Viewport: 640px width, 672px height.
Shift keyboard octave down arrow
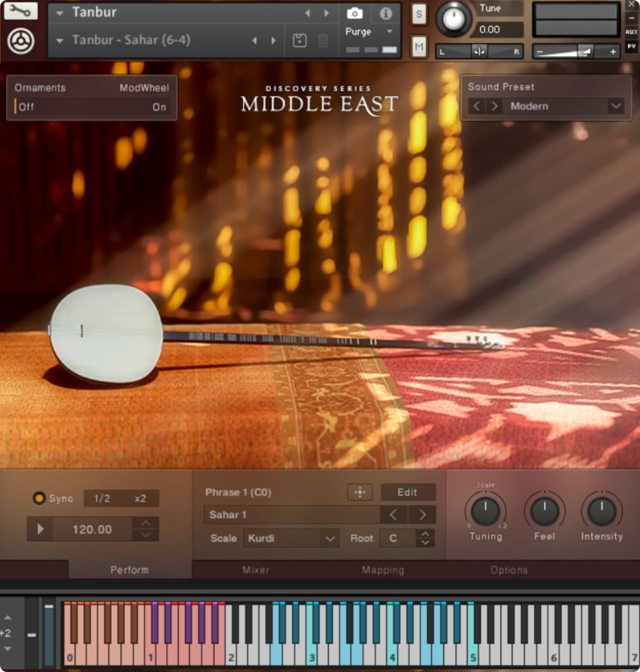tap(8, 648)
